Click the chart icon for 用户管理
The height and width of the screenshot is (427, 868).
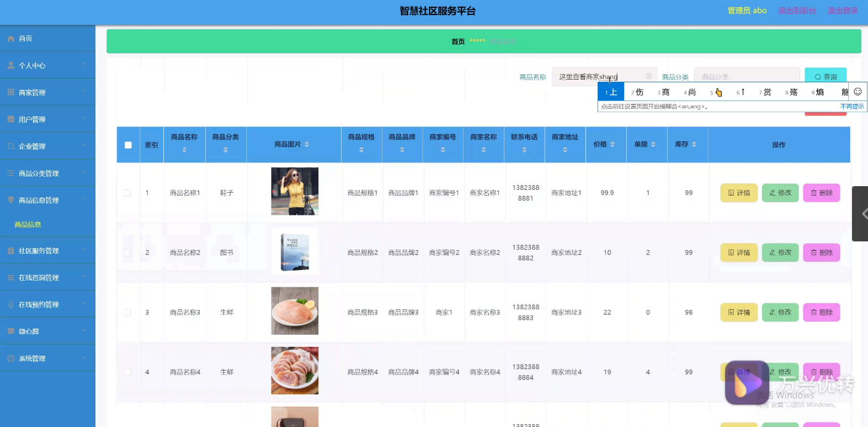coord(11,119)
